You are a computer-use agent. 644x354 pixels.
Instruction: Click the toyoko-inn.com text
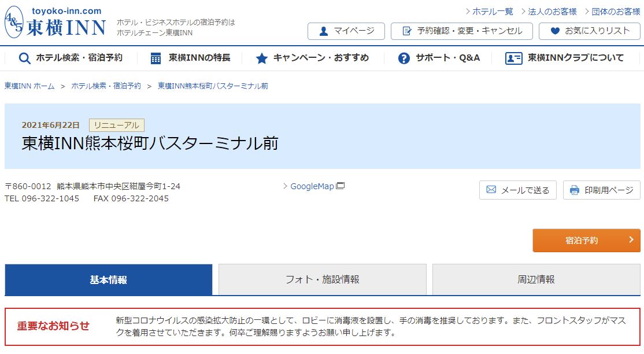click(66, 11)
